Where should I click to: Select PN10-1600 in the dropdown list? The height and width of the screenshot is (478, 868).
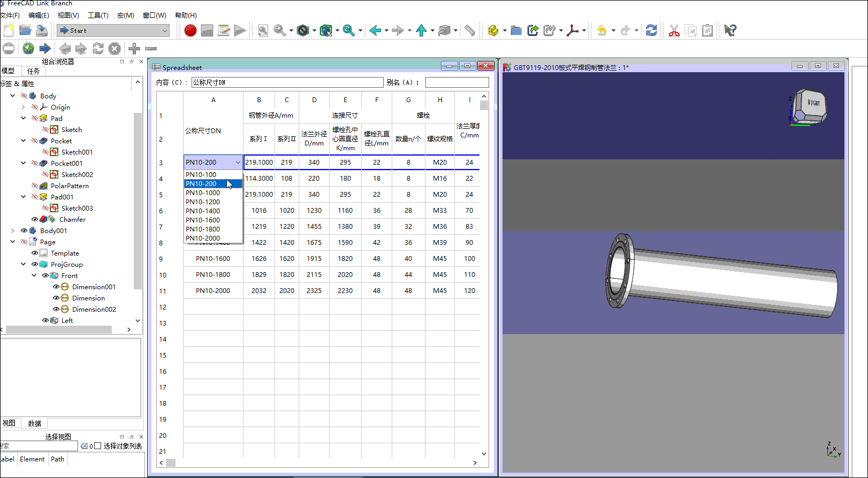coord(213,220)
